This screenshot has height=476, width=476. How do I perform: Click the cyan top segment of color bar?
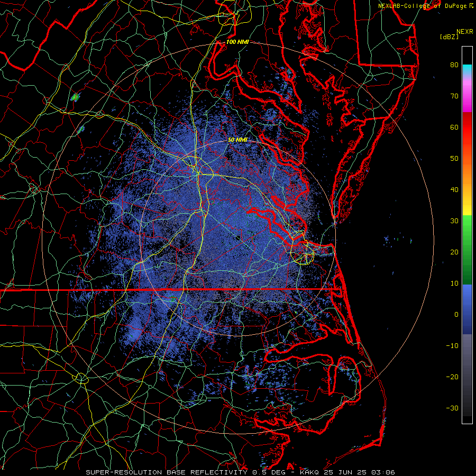click(x=467, y=68)
